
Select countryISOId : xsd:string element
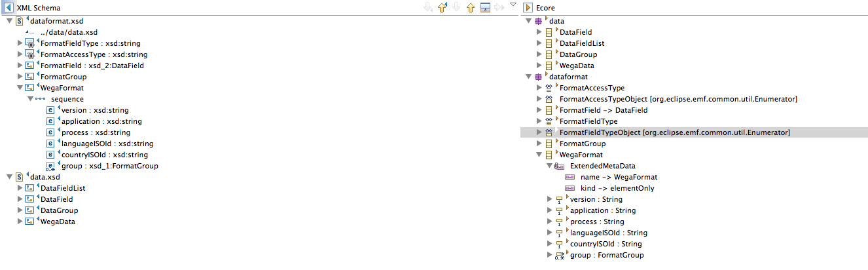[x=104, y=155]
